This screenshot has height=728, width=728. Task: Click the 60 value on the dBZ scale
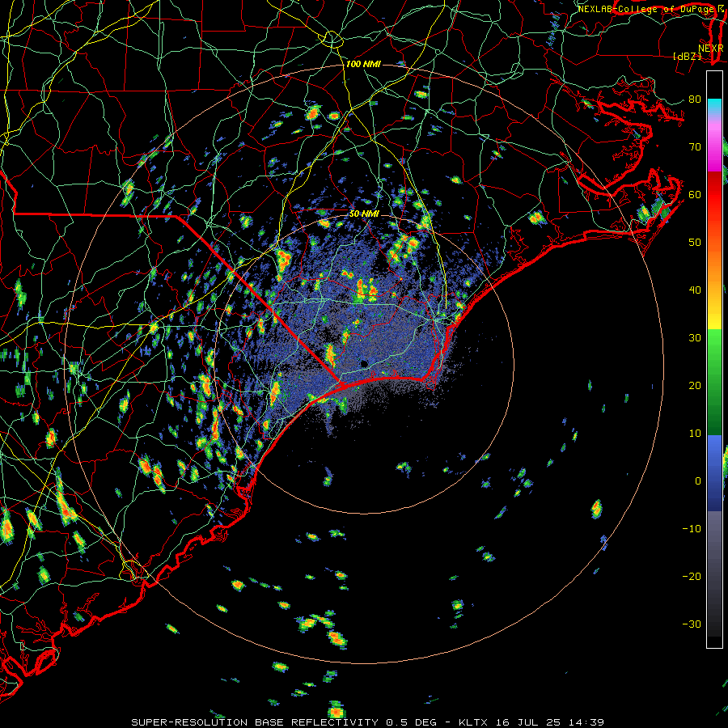point(695,194)
